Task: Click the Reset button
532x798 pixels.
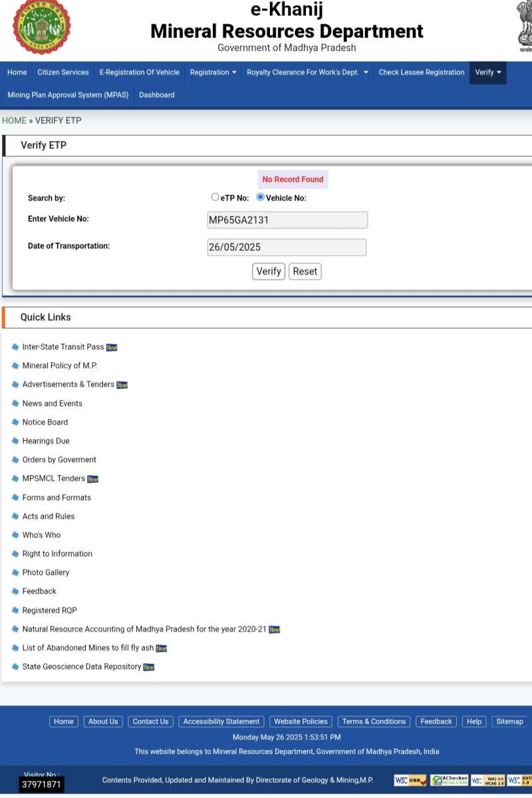Action: [x=305, y=271]
